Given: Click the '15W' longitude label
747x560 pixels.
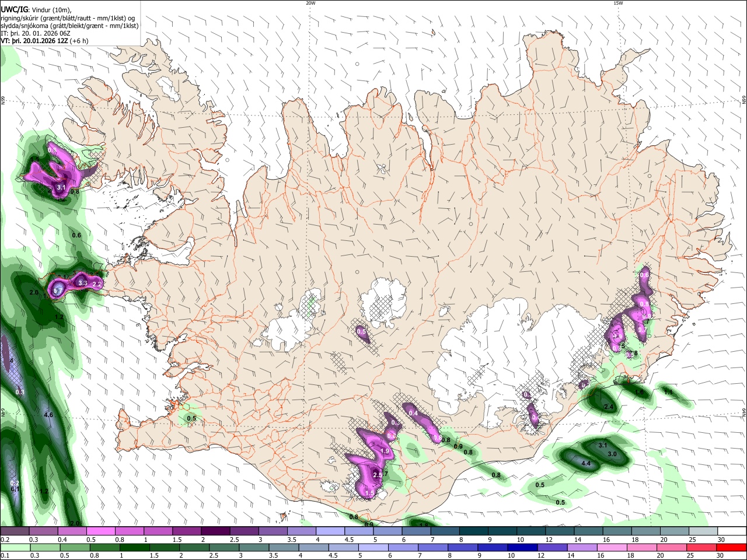Looking at the screenshot, I should [x=618, y=3].
